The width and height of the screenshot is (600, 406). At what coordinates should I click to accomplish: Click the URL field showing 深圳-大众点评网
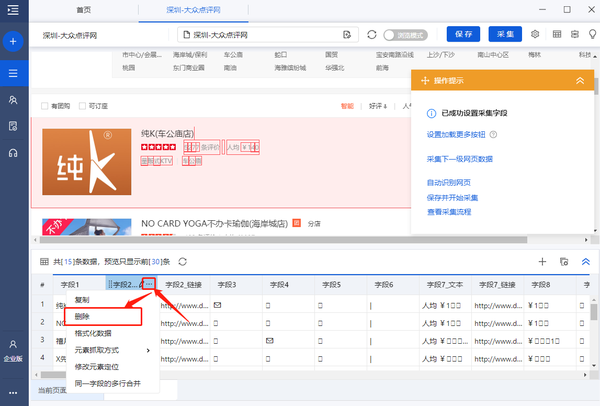click(x=268, y=35)
